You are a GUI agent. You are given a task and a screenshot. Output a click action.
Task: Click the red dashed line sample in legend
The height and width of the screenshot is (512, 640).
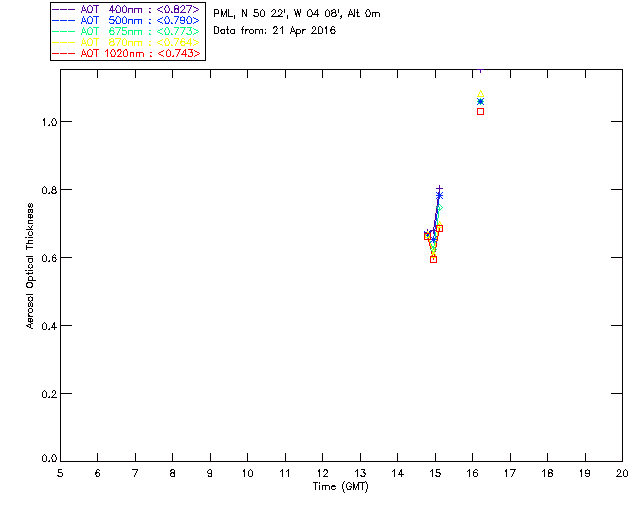[64, 53]
